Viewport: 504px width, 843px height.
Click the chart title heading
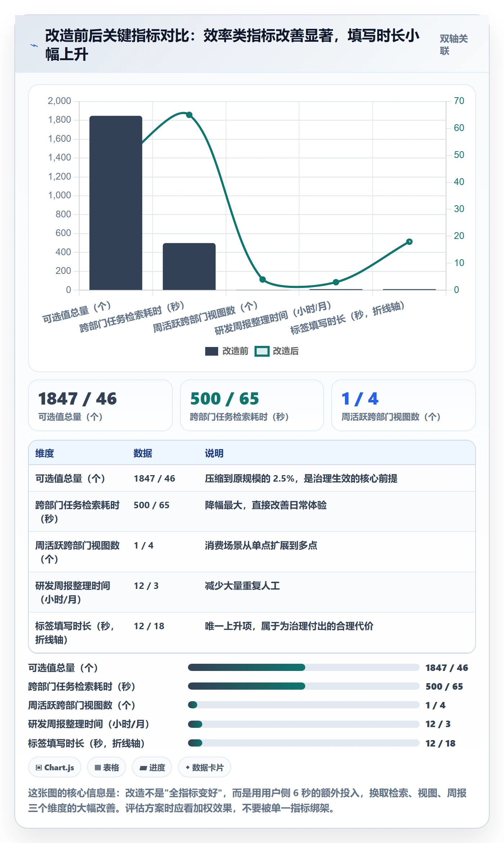(232, 45)
